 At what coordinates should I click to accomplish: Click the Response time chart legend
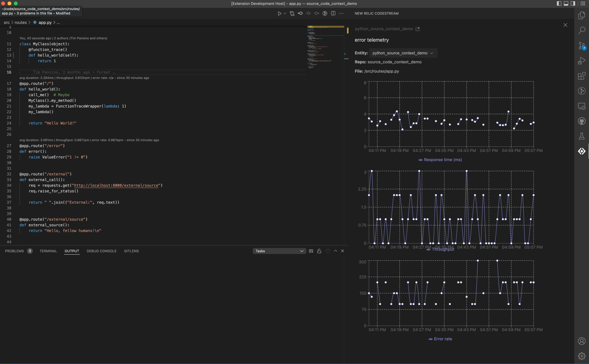click(440, 160)
